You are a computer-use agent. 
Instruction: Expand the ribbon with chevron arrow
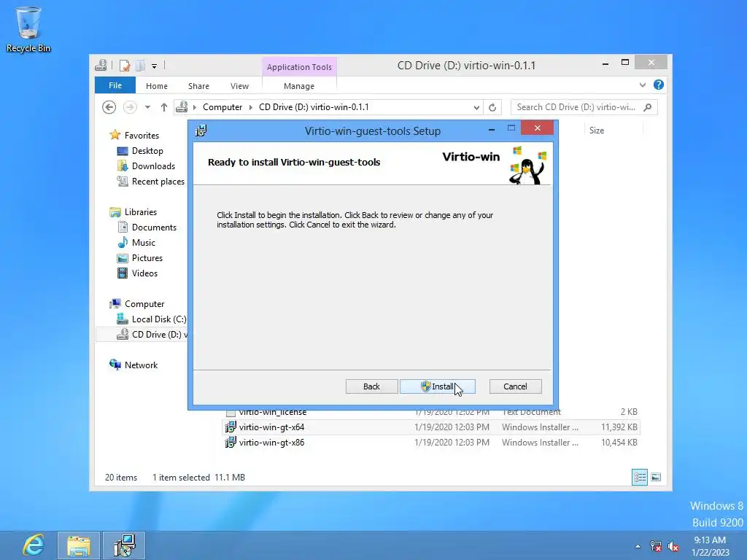click(x=643, y=85)
